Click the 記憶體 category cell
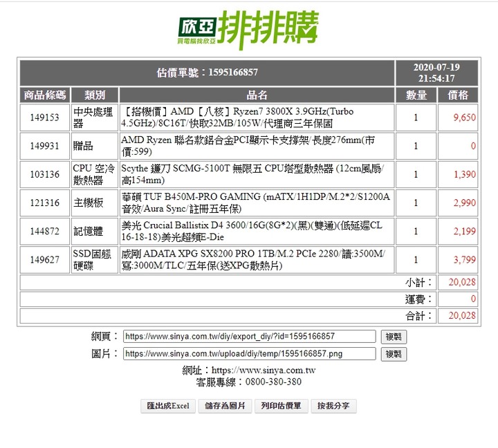 [95, 231]
